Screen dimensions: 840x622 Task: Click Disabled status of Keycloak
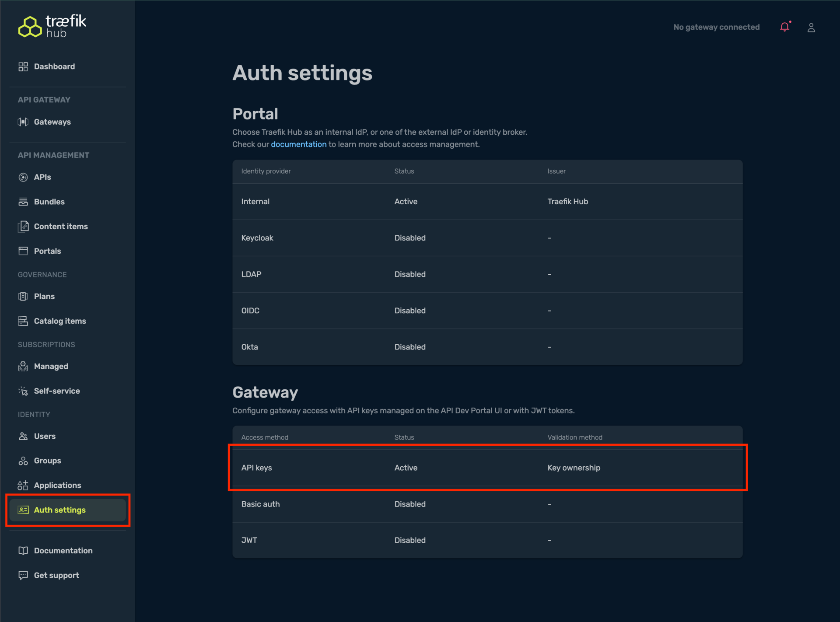(x=410, y=238)
